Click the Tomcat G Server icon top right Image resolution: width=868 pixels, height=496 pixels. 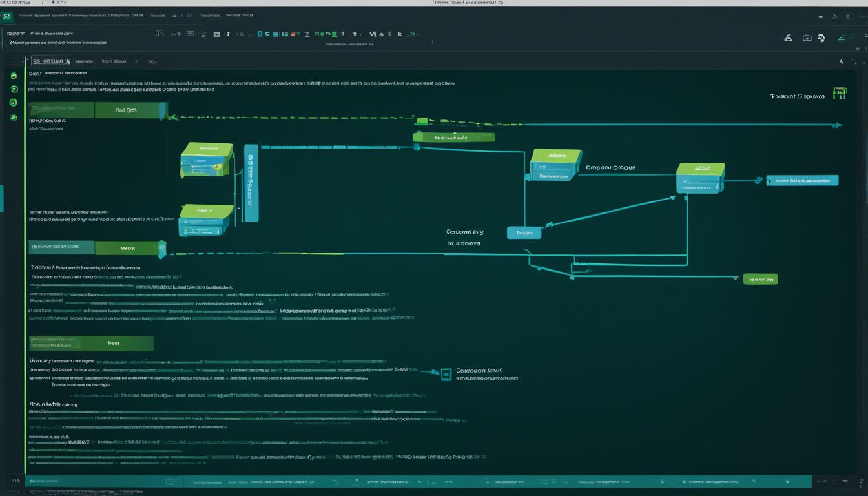(840, 94)
